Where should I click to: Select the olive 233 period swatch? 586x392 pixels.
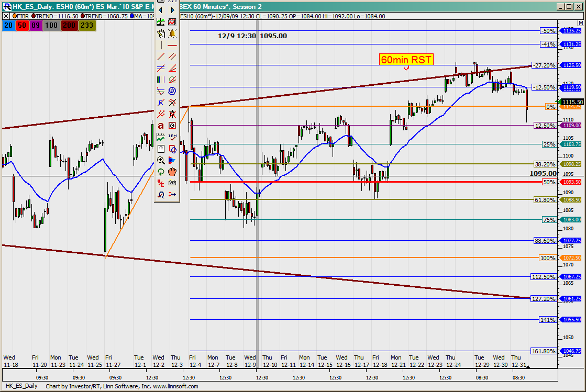tap(87, 25)
